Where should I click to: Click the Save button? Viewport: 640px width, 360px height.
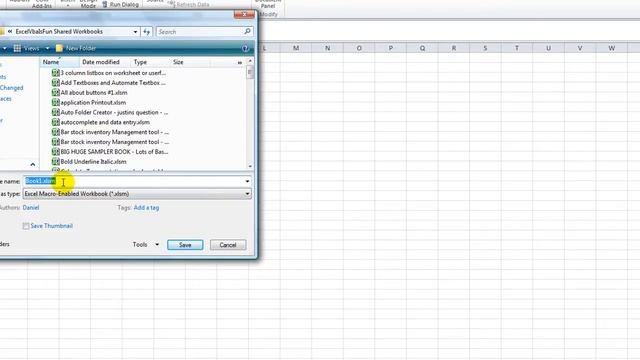[185, 245]
